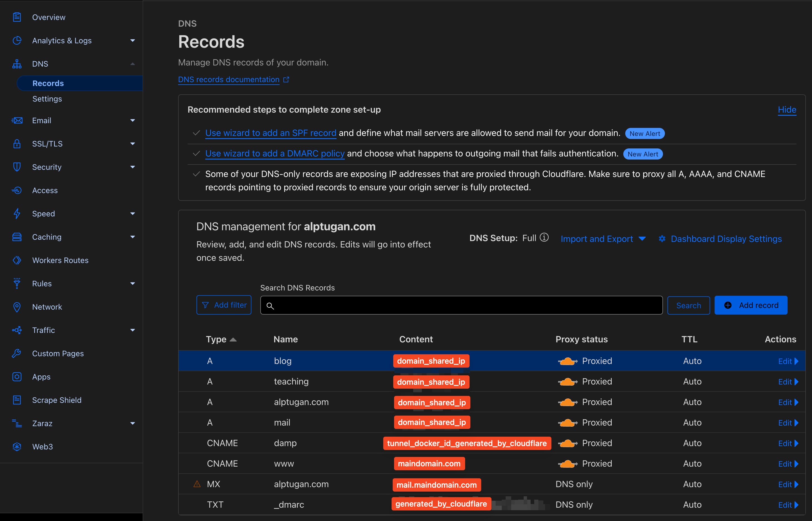Screen dimensions: 812x521
Task: Expand the Rules menu arrow
Action: pyautogui.click(x=133, y=284)
